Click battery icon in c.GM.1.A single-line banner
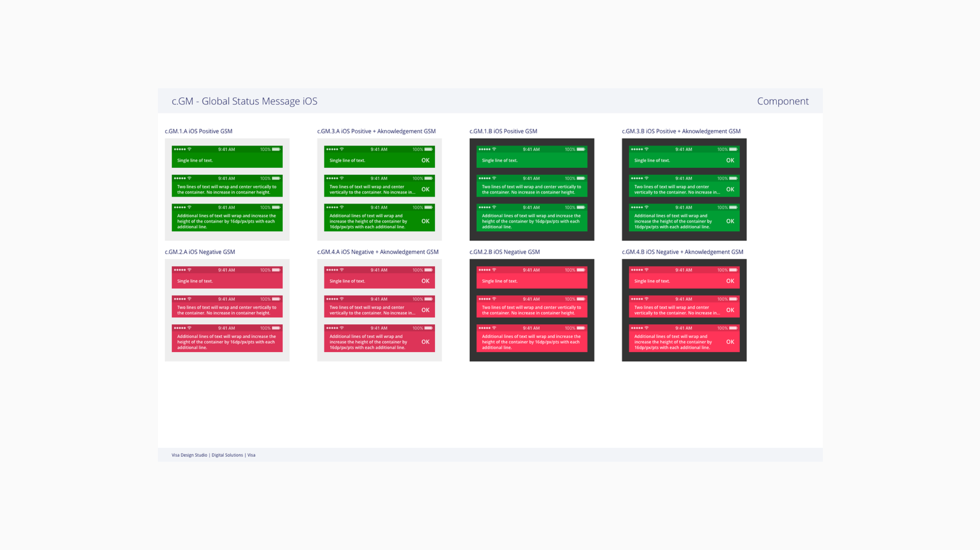Image resolution: width=980 pixels, height=550 pixels. [x=276, y=149]
